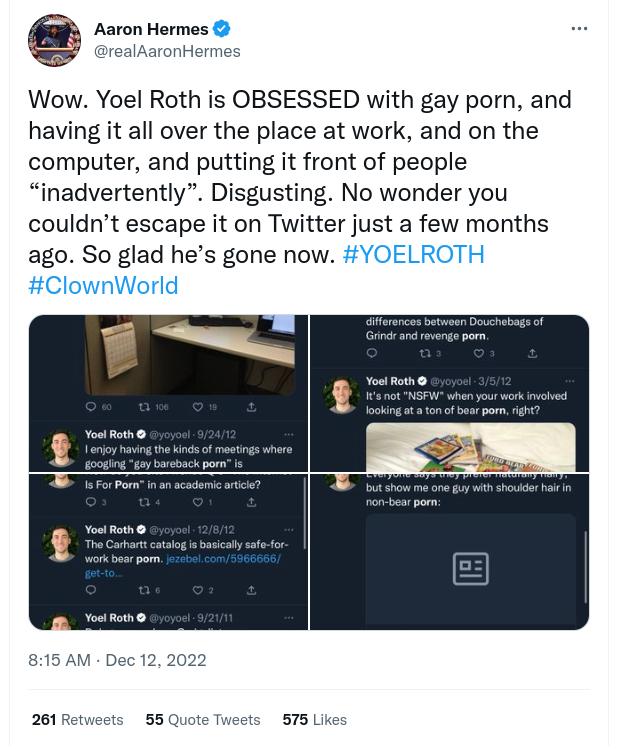
Task: Open the bottom-left Carhartt catalog screenshot
Action: point(169,551)
